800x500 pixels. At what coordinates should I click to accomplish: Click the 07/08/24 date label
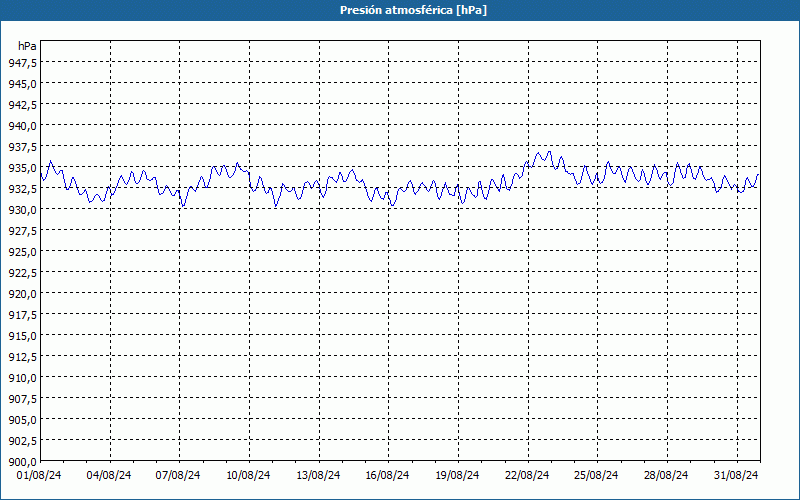[x=178, y=475]
